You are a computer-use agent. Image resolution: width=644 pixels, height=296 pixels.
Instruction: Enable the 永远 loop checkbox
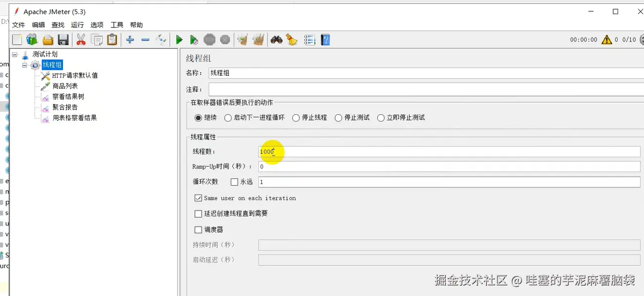[x=234, y=182]
